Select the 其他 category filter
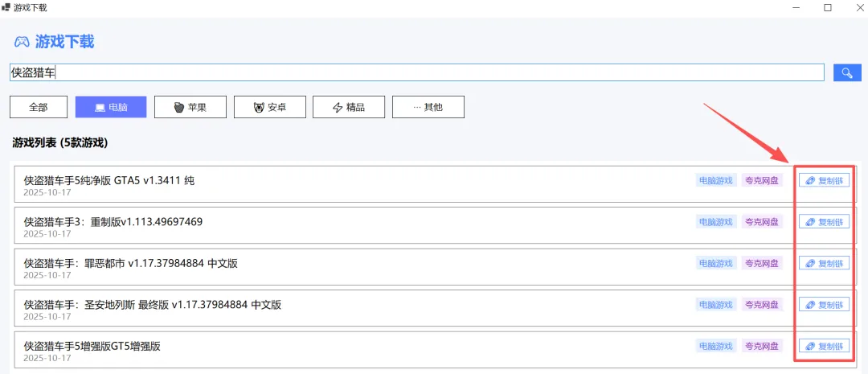The height and width of the screenshot is (374, 868). [x=428, y=108]
